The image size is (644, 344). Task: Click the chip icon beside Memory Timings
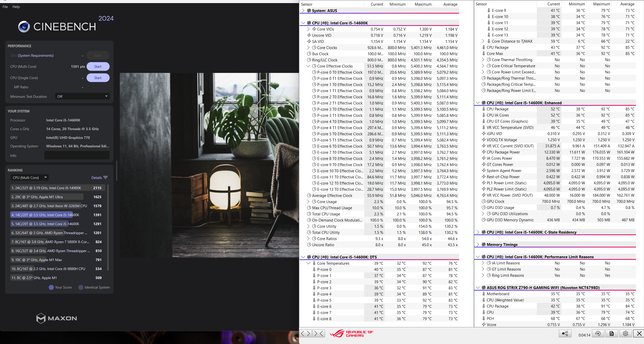click(484, 244)
